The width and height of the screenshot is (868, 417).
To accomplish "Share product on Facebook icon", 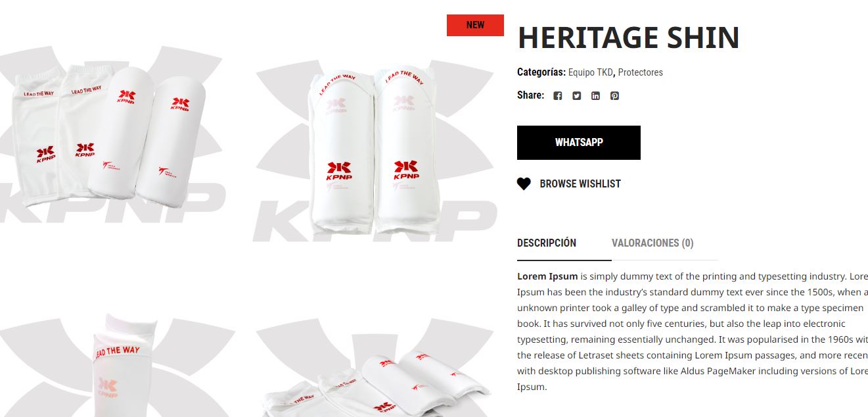I will tap(557, 96).
